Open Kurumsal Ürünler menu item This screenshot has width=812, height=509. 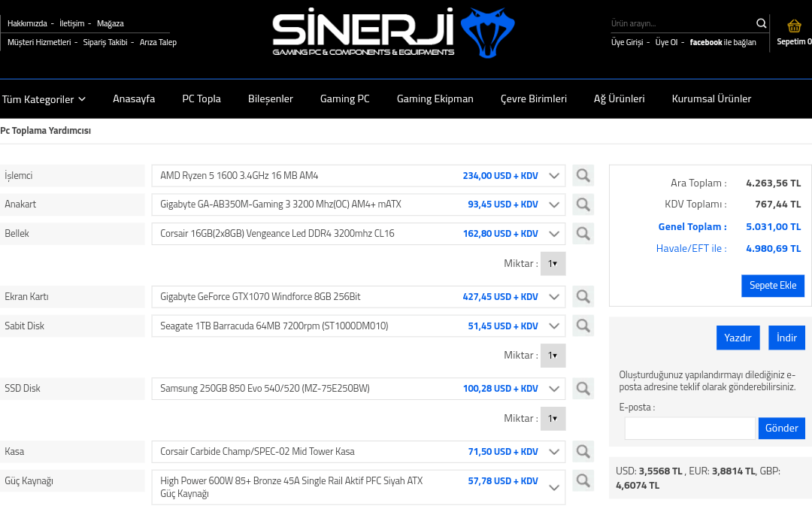point(711,98)
